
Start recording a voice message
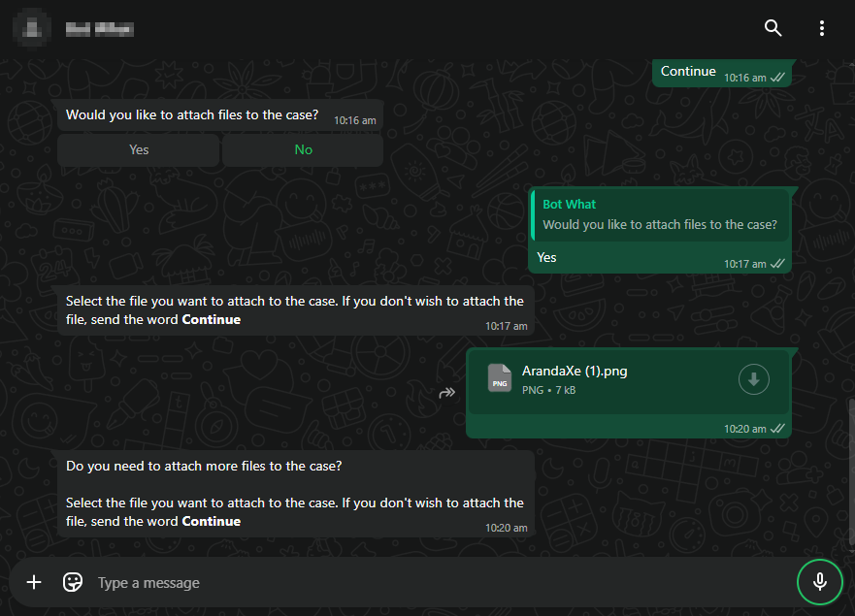coord(820,582)
